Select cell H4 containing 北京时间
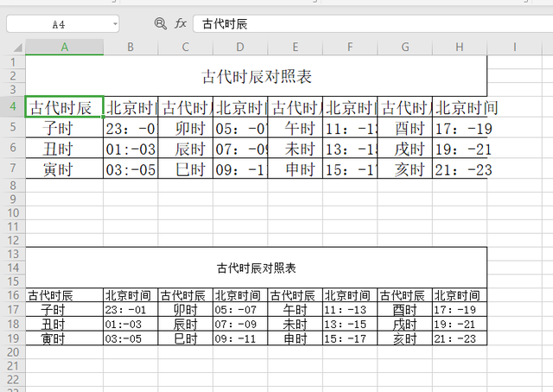The width and height of the screenshot is (553, 392). click(x=460, y=106)
